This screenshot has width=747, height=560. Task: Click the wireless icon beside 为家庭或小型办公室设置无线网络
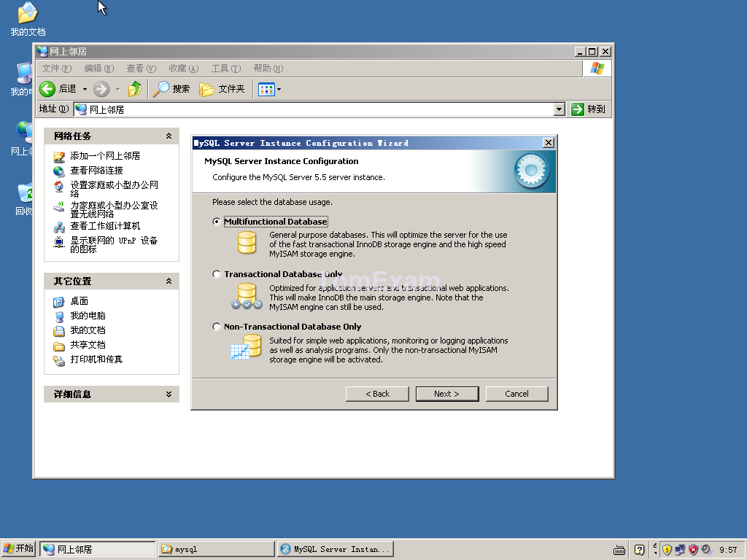[59, 206]
